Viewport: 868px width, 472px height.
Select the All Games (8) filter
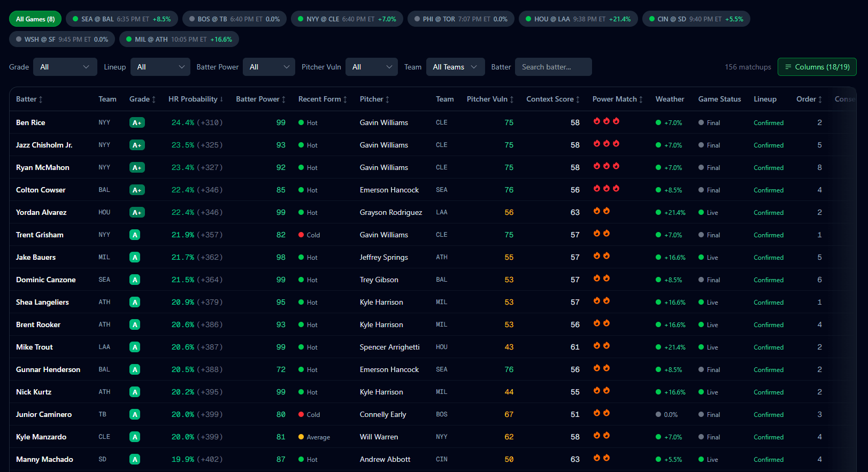tap(35, 19)
